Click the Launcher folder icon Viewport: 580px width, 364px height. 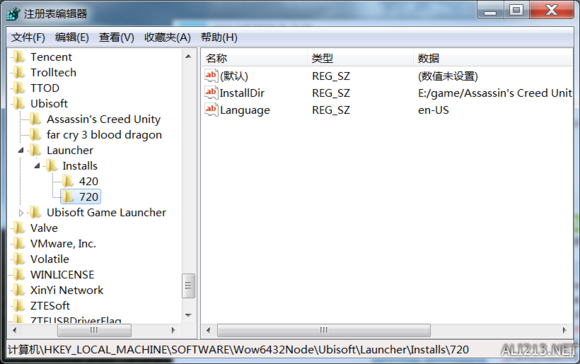point(35,150)
